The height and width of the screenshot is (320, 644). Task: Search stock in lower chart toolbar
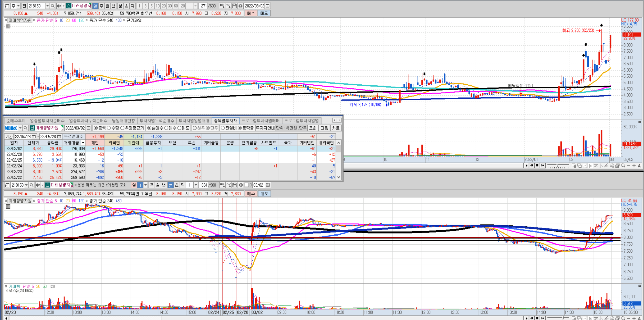(32, 185)
